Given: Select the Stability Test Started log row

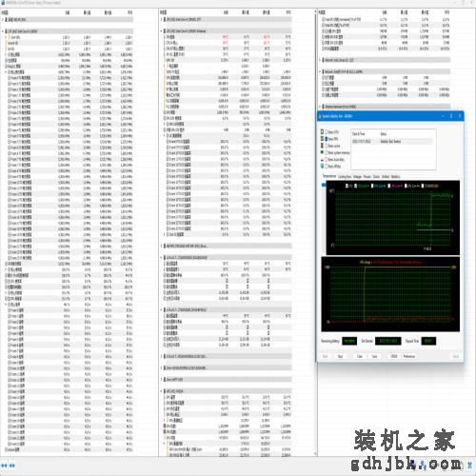Looking at the screenshot, I should [x=392, y=141].
